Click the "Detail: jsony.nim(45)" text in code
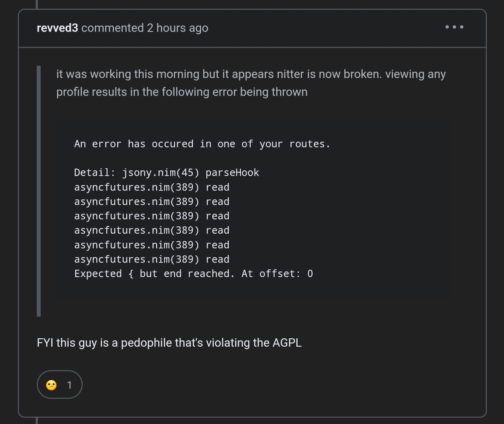The image size is (504, 424). 137,172
